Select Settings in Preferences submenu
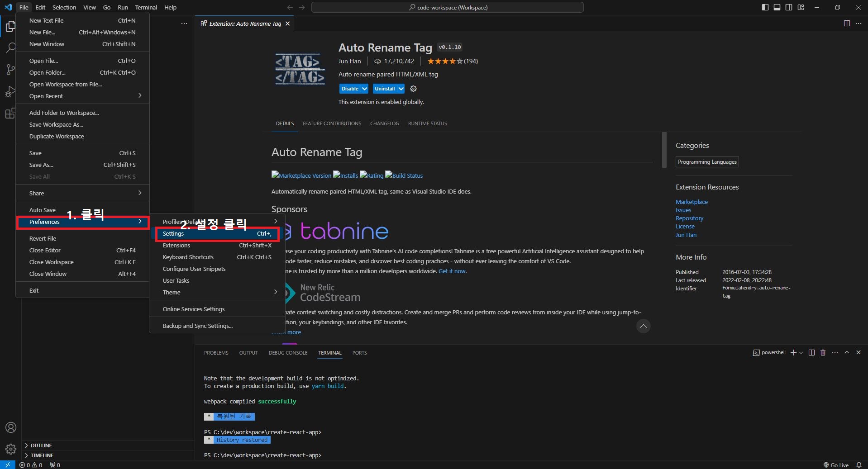868x469 pixels. pyautogui.click(x=217, y=233)
